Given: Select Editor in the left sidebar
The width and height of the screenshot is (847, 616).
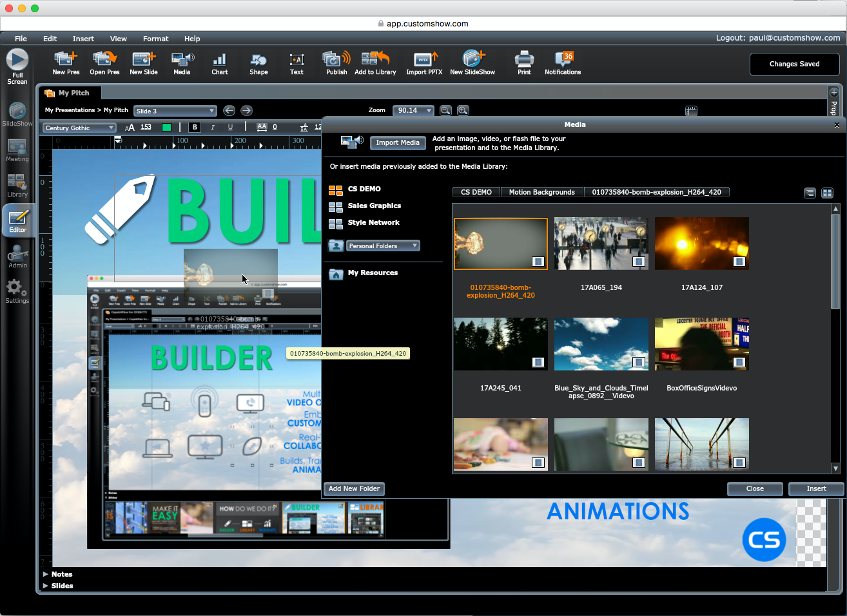Looking at the screenshot, I should click(18, 221).
